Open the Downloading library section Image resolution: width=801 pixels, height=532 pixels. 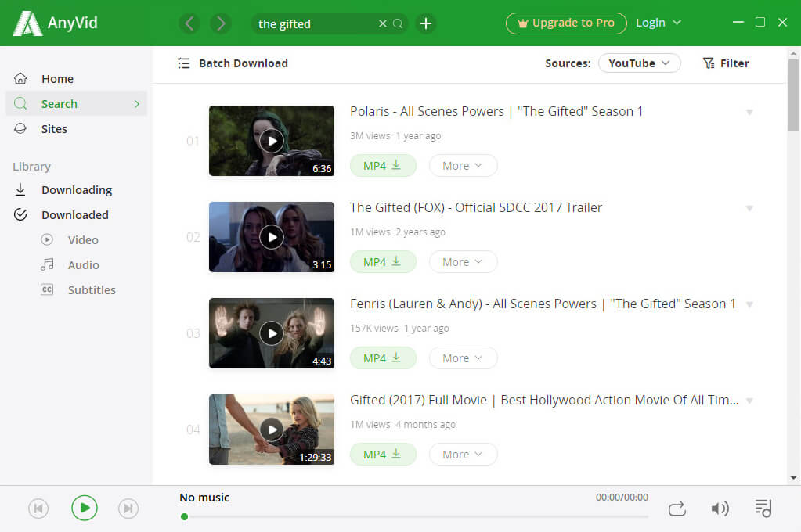(77, 190)
